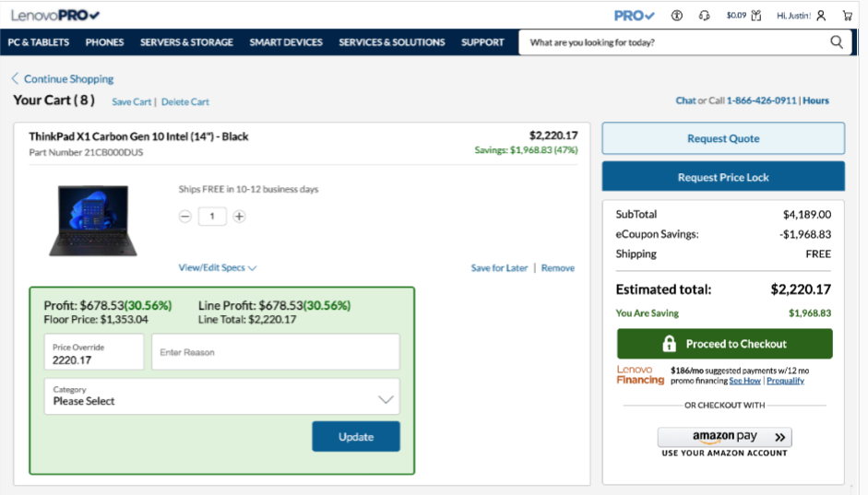The height and width of the screenshot is (495, 868).
Task: Open the See How financing link
Action: [744, 381]
